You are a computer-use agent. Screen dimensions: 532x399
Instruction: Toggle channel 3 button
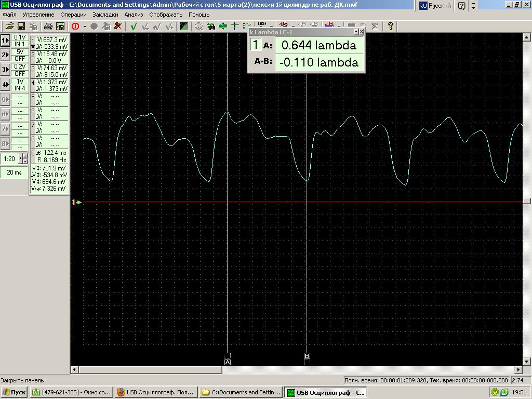[5, 70]
